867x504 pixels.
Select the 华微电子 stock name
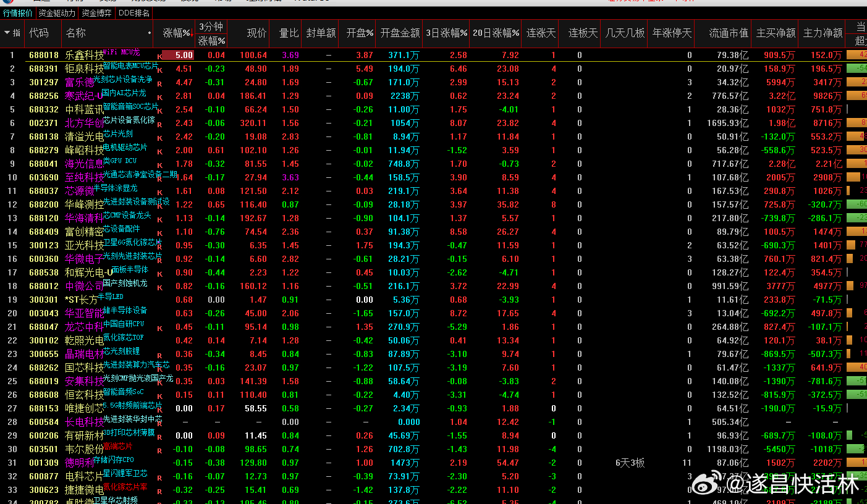(85, 259)
